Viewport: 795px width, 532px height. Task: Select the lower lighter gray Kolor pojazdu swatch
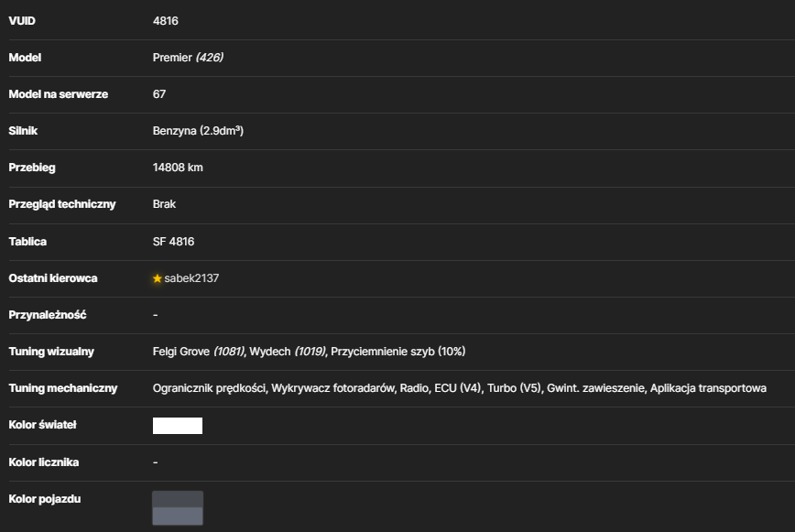[178, 516]
